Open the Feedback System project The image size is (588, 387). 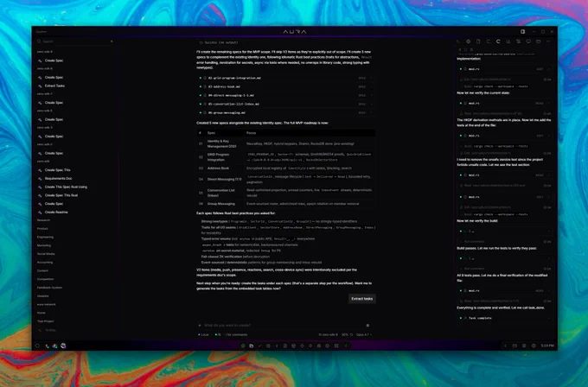[x=49, y=288]
